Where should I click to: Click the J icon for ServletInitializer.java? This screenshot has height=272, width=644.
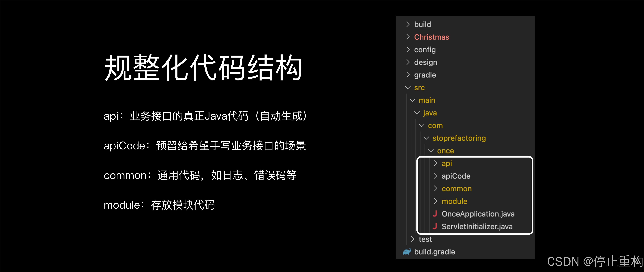click(435, 226)
